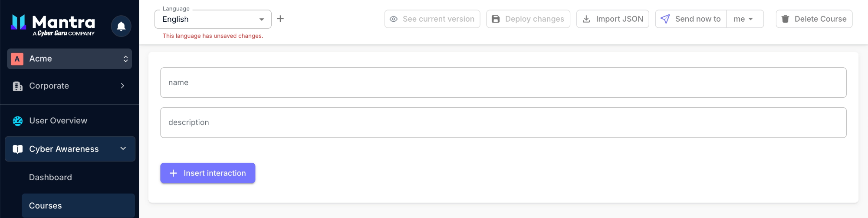Viewport: 868px width, 218px height.
Task: Open the Acme organization switcher
Action: pos(69,59)
